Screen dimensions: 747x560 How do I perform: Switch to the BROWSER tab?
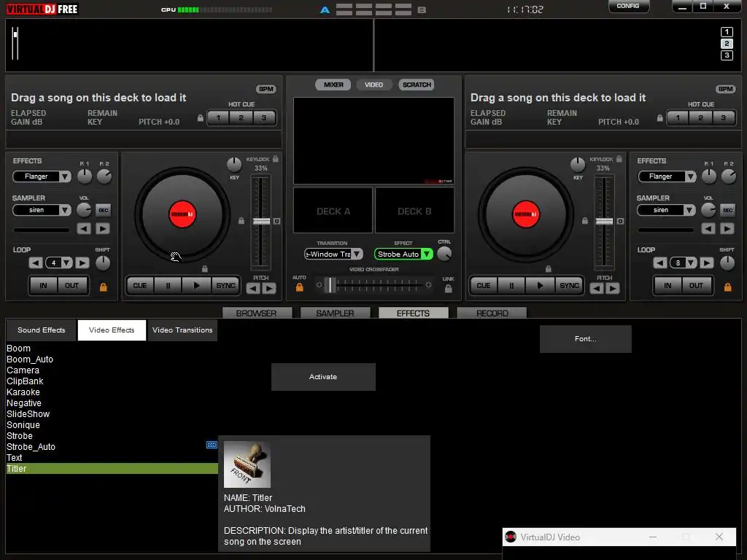(x=256, y=313)
